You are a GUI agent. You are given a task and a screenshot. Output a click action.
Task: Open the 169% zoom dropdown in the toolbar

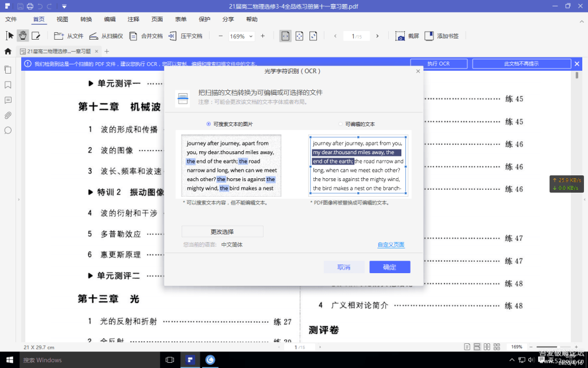[242, 36]
